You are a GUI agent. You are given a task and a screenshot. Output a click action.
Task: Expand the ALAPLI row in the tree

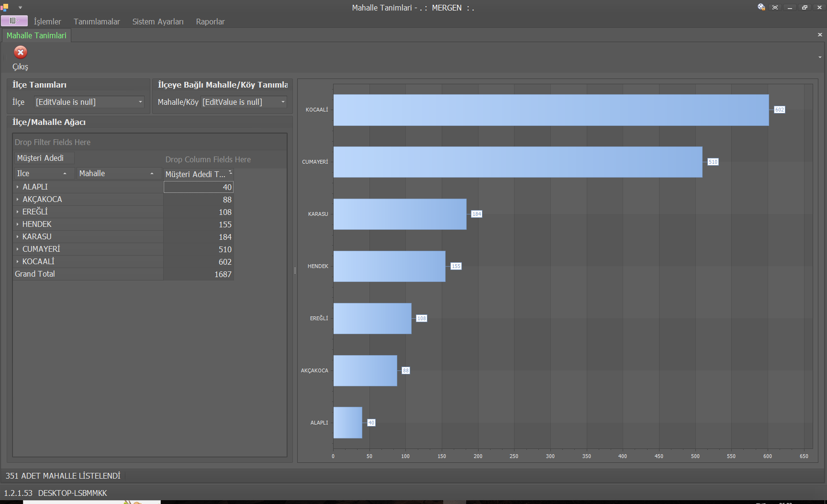[18, 187]
